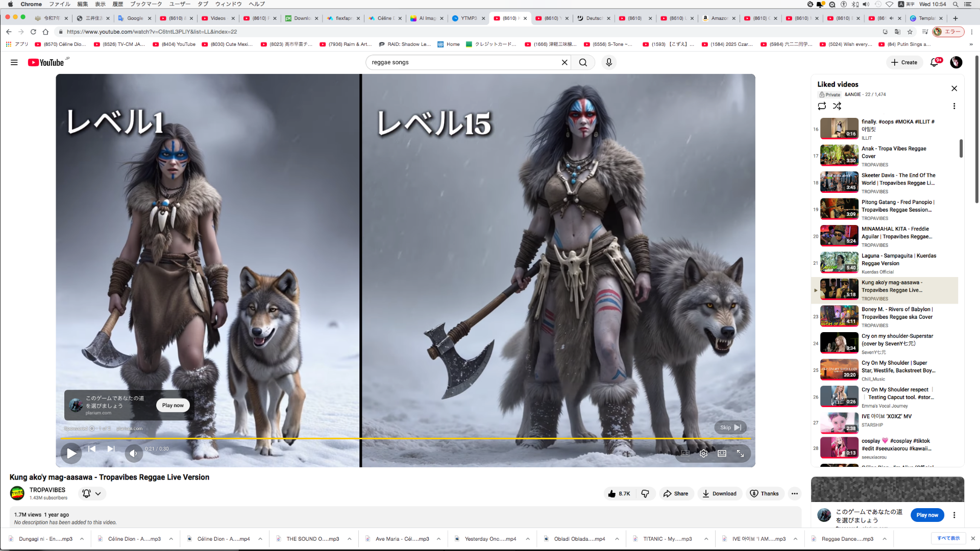
Task: Click the voice search microphone icon
Action: [608, 62]
